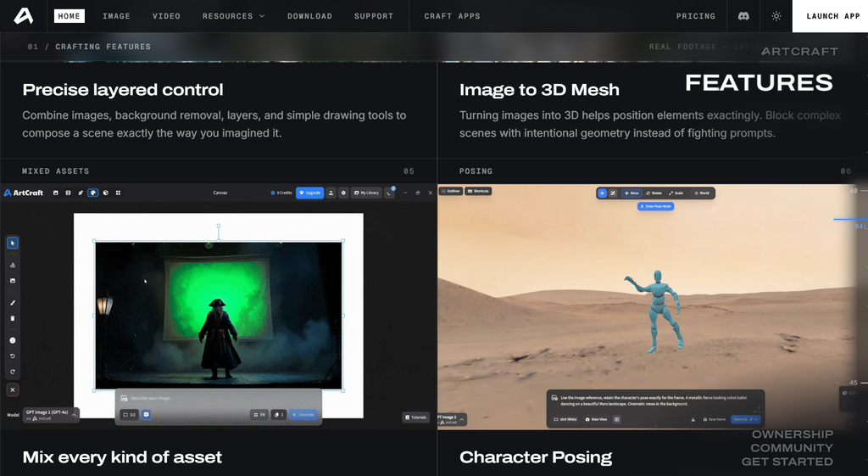
Task: Click the redo arrow in left toolbar
Action: [12, 372]
